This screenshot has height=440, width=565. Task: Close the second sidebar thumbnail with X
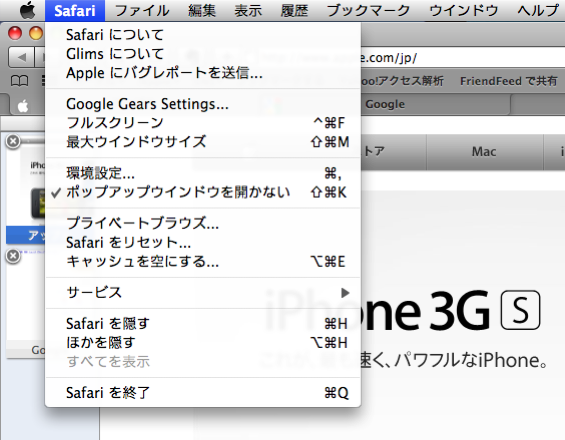tap(13, 256)
